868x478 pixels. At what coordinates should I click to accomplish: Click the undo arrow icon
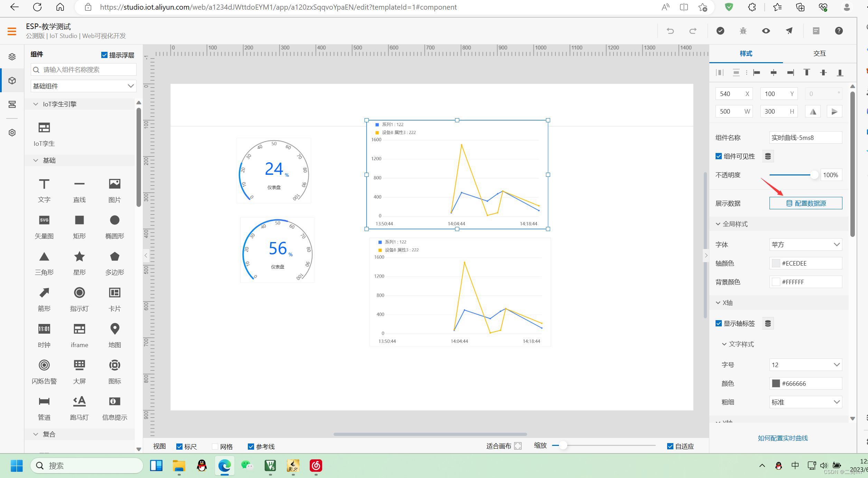pyautogui.click(x=670, y=31)
